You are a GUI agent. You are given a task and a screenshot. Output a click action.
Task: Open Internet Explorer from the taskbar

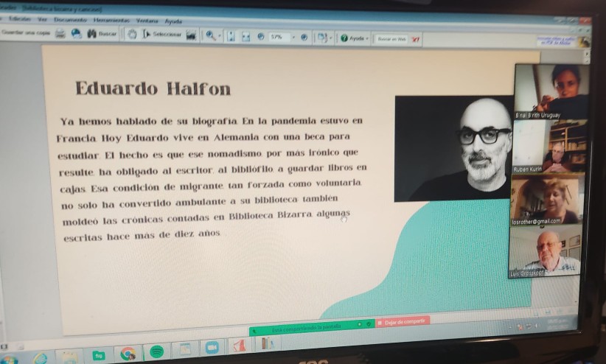41,359
